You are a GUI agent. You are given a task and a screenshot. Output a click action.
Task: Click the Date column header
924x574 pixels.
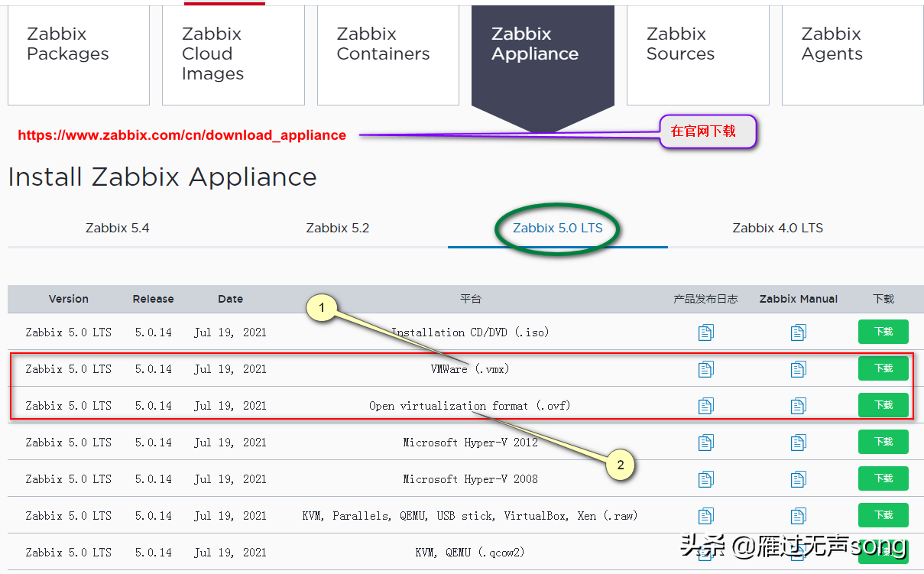click(x=230, y=299)
